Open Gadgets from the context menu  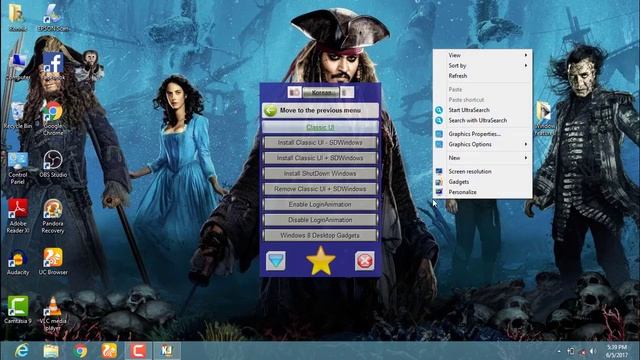point(482,182)
